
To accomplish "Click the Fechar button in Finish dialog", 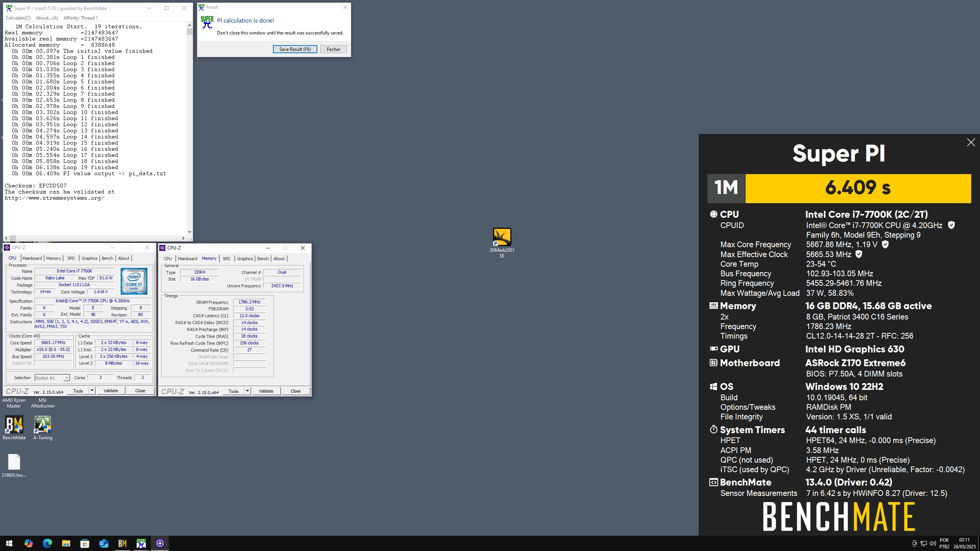I will (x=333, y=49).
